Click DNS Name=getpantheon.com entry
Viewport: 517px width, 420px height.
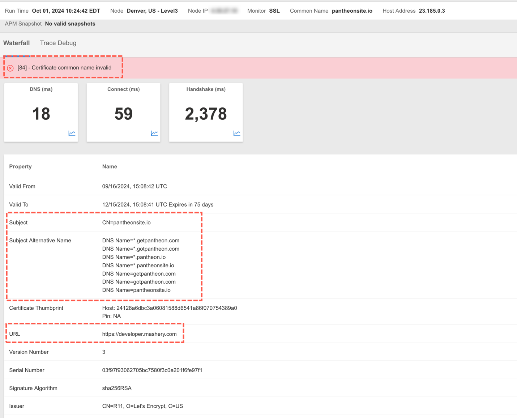[139, 274]
